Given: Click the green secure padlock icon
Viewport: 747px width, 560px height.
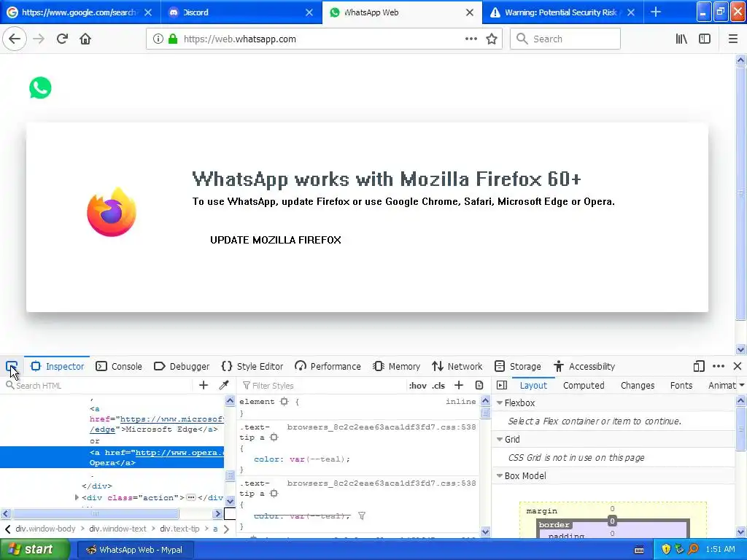Looking at the screenshot, I should (173, 39).
